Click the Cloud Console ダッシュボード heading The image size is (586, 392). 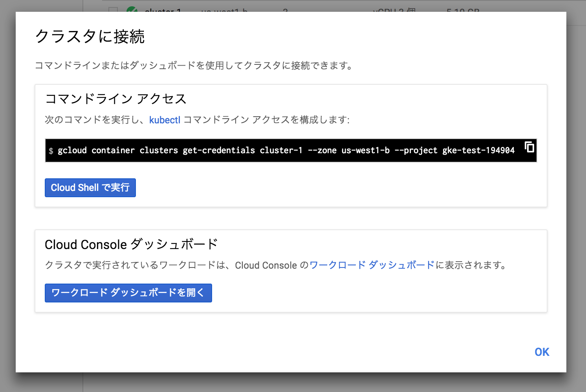click(131, 244)
